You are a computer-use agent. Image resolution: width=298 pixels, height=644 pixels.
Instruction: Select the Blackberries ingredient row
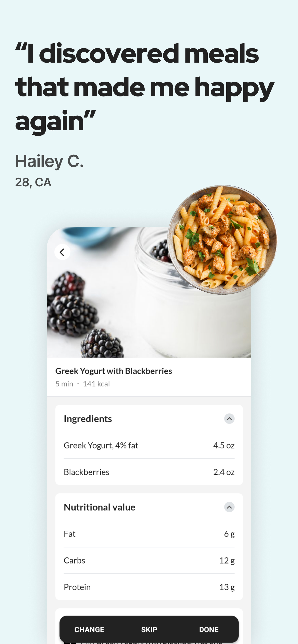click(x=149, y=472)
